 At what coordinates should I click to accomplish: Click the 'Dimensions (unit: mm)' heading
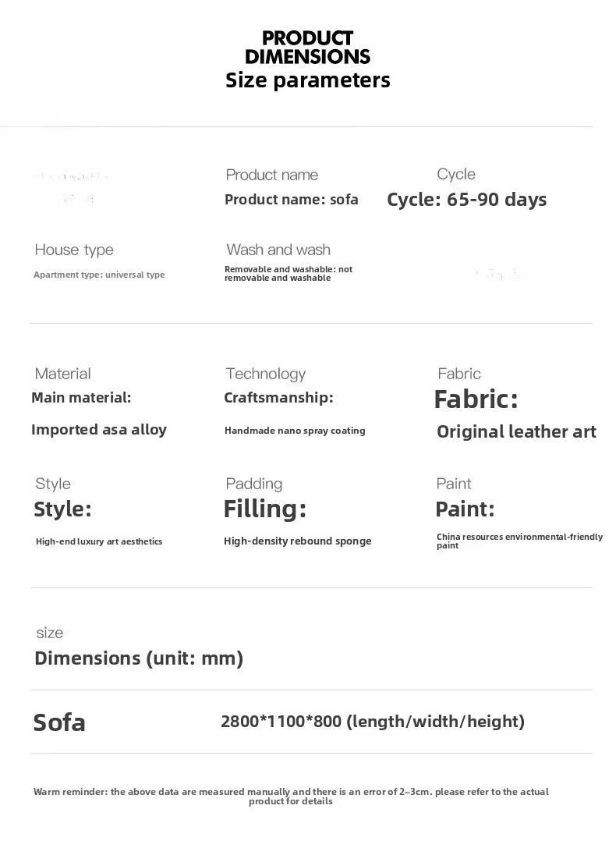139,658
